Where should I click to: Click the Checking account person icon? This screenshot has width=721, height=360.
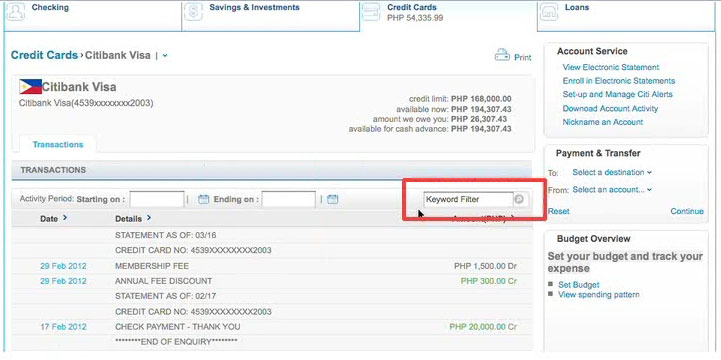[x=16, y=11]
